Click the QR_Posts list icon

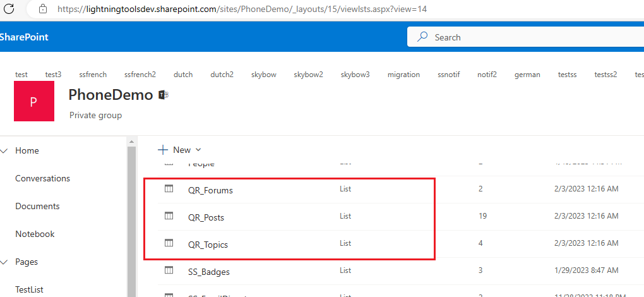point(169,216)
